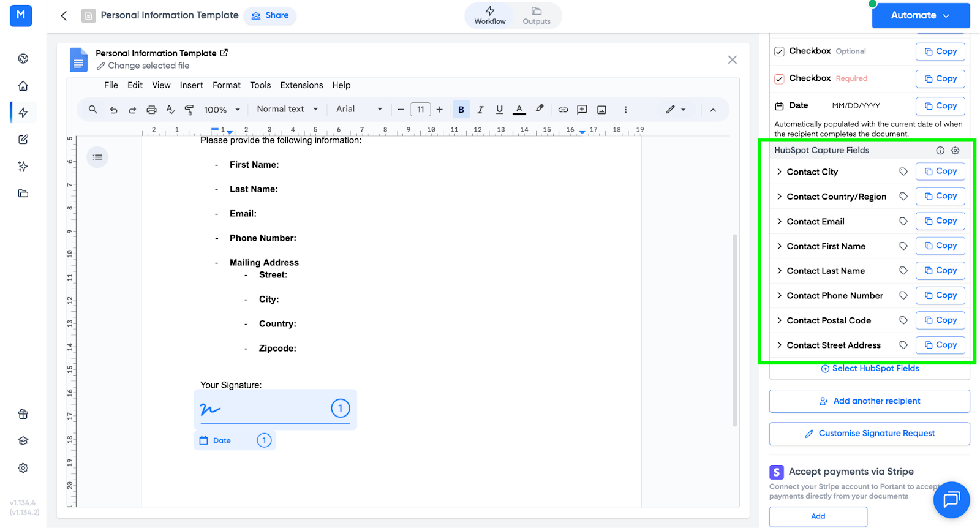The height and width of the screenshot is (528, 980).
Task: Click the highlight color pen icon
Action: [x=539, y=109]
